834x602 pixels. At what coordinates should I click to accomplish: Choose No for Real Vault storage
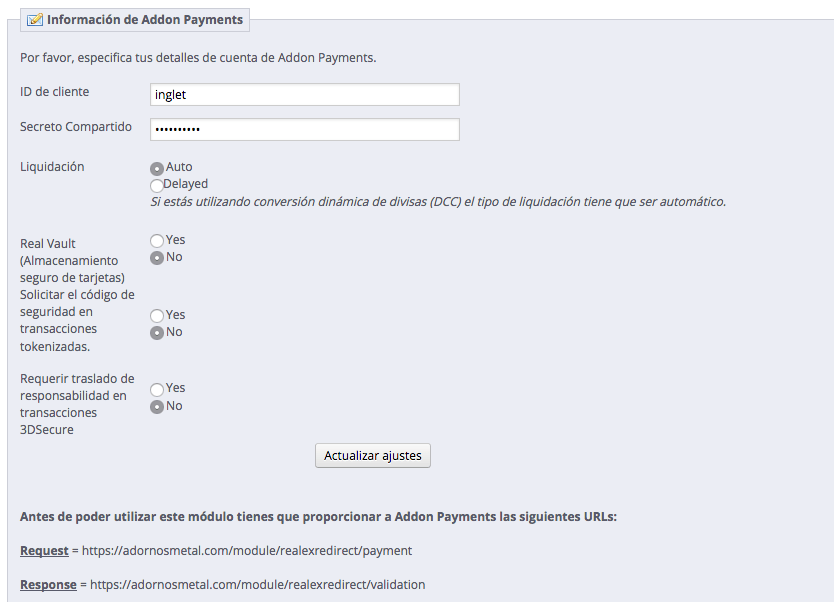tap(156, 258)
